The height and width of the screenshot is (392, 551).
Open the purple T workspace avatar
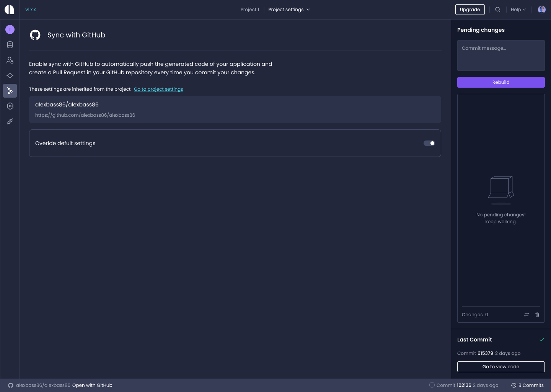point(10,29)
